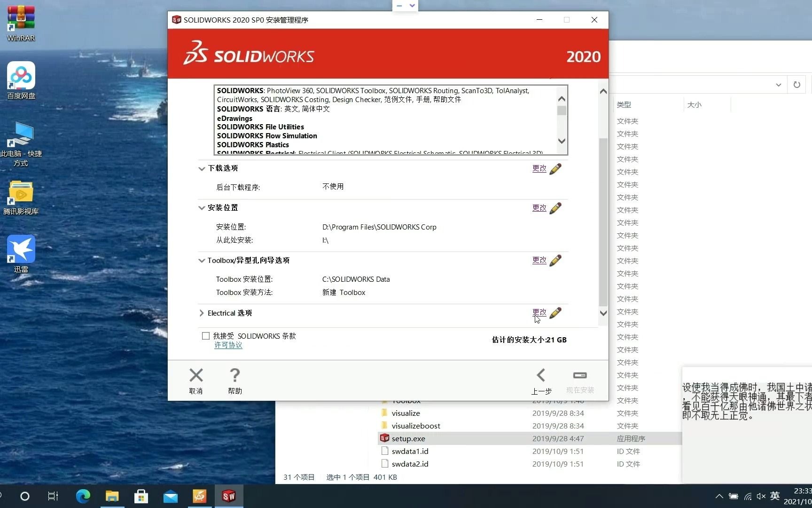
Task: Click 类型 column header in Explorer
Action: pos(624,105)
